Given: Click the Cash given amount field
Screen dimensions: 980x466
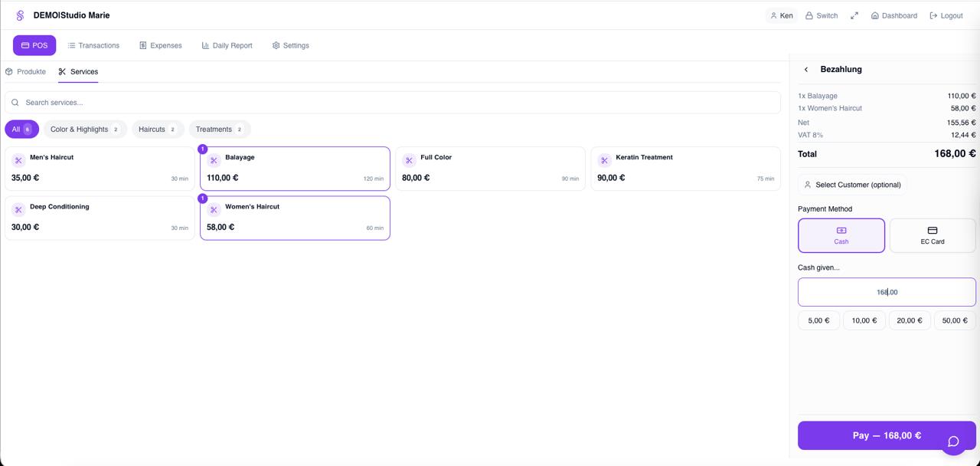Looking at the screenshot, I should 887,292.
